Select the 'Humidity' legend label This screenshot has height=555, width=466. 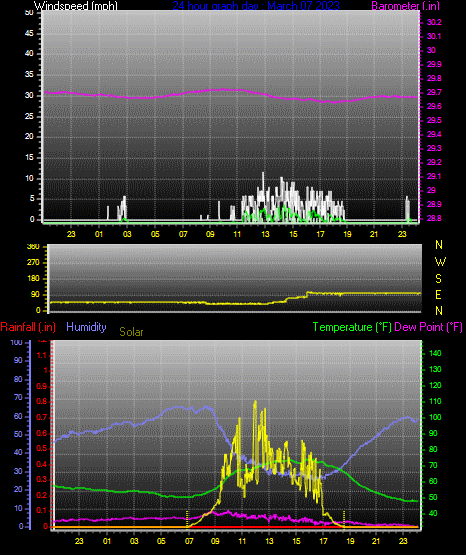[x=86, y=327]
